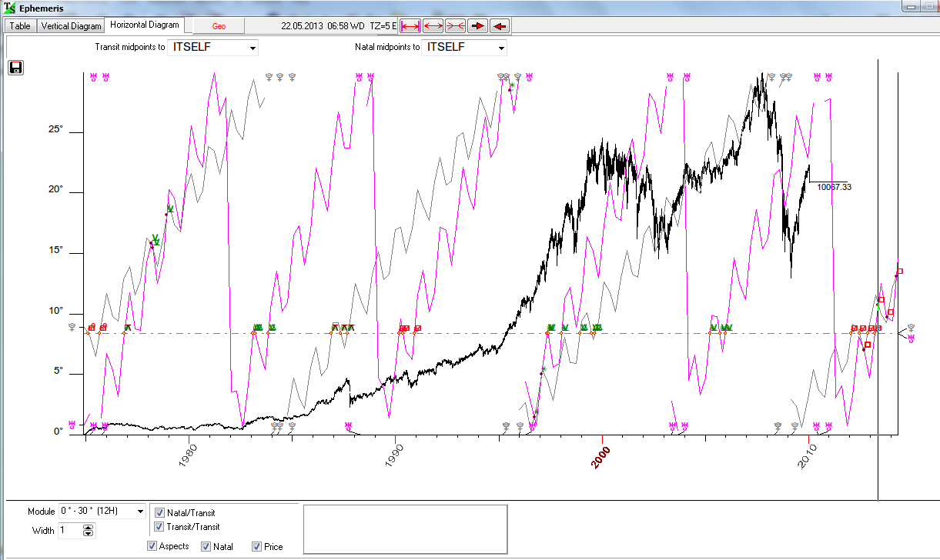Screen dimensions: 940x560
Task: Toggle the Aspects checkbox
Action: 152,547
